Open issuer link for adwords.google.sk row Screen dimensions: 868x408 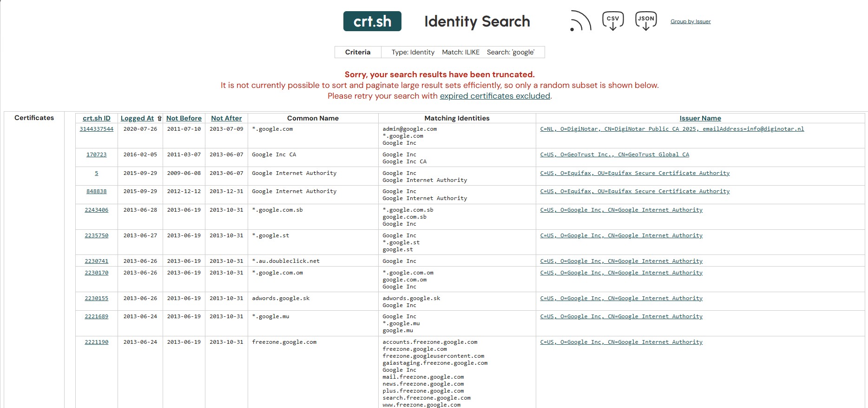(621, 298)
